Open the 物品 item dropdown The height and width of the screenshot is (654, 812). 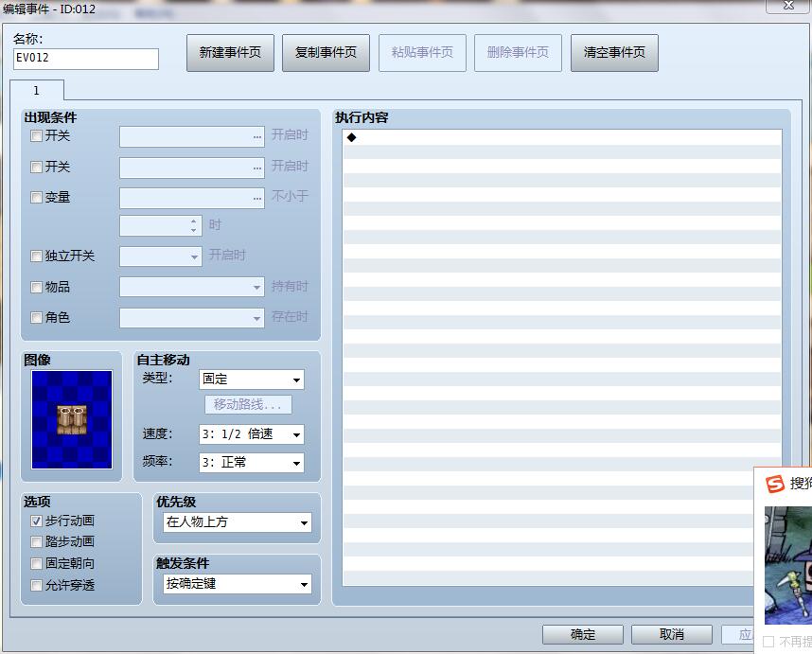[192, 287]
